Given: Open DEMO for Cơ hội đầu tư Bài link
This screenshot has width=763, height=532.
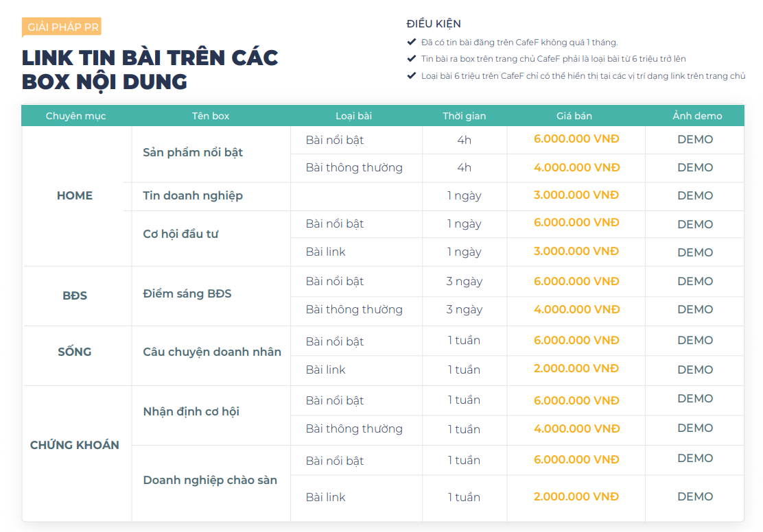Looking at the screenshot, I should (x=695, y=252).
